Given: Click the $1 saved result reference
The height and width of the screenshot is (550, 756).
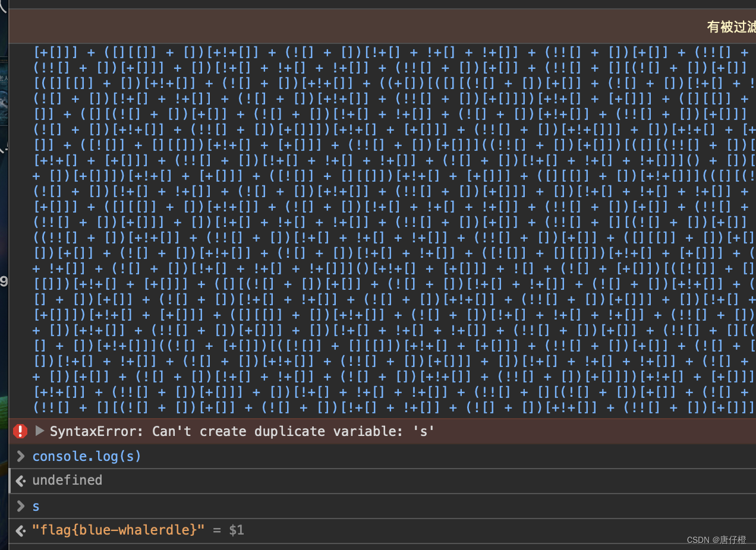Looking at the screenshot, I should [x=237, y=530].
